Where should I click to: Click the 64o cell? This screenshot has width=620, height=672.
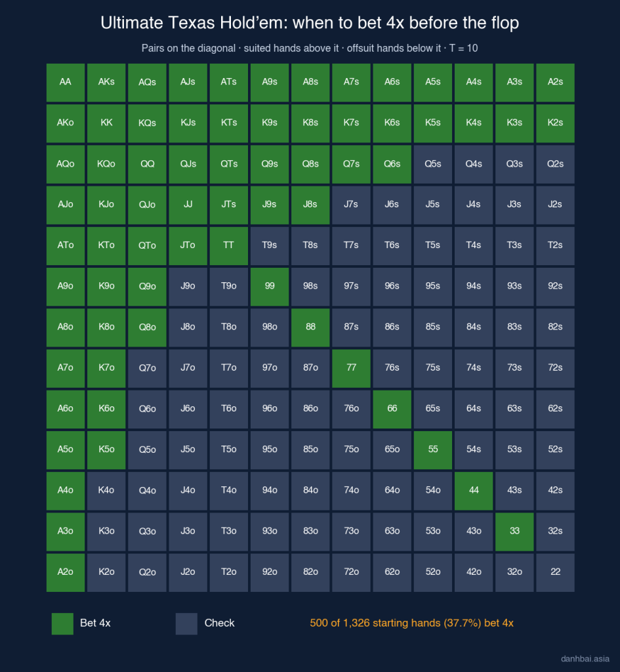click(392, 491)
